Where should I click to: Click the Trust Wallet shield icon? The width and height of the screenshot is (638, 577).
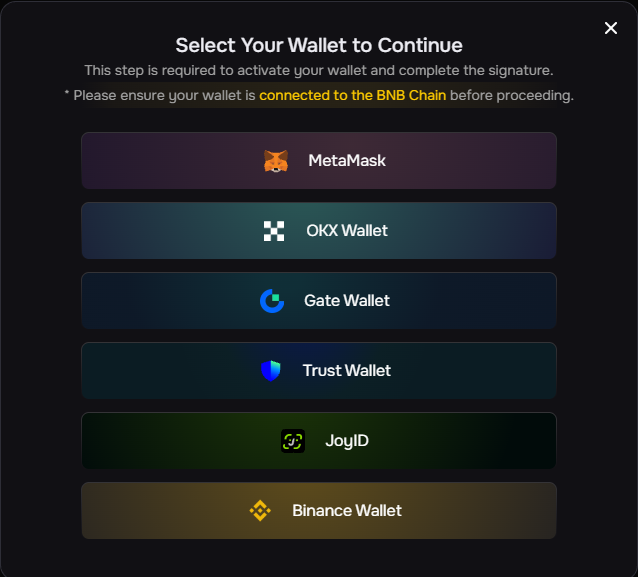point(271,371)
